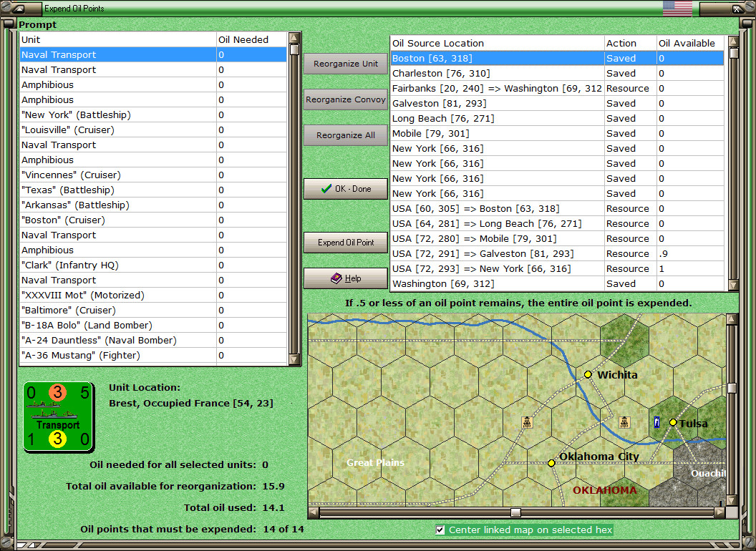This screenshot has height=551, width=756.
Task: Click map horizontal scrollbar right arrow
Action: (x=719, y=512)
